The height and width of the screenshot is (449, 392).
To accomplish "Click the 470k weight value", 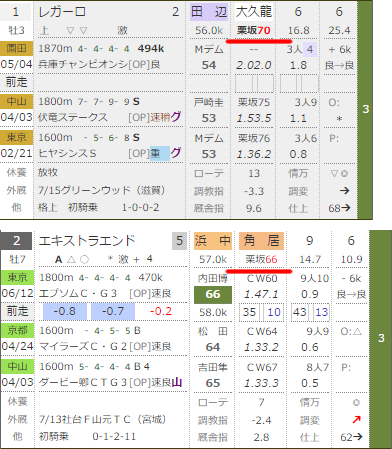I will pos(151,277).
